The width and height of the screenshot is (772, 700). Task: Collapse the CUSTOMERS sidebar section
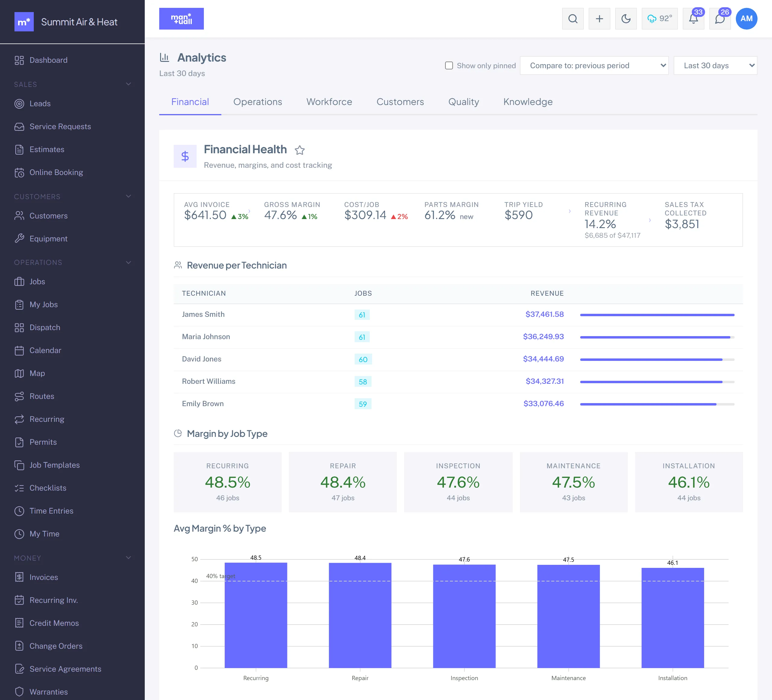pyautogui.click(x=72, y=196)
